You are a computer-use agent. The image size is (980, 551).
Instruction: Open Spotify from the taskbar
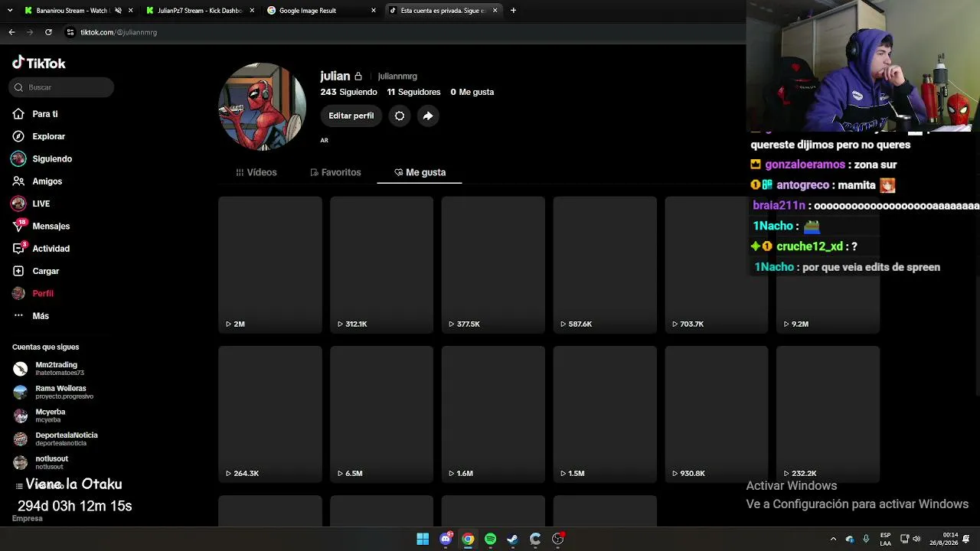pos(490,539)
